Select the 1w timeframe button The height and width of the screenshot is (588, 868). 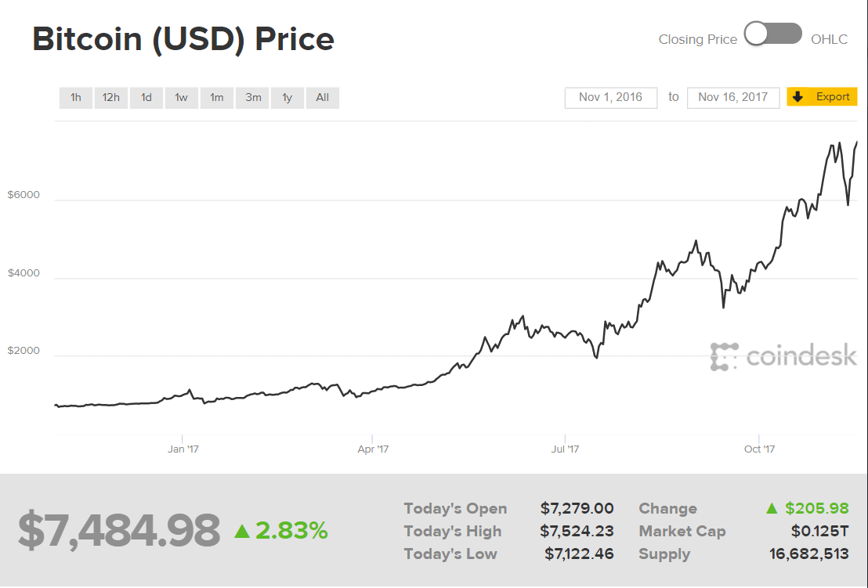coord(181,97)
